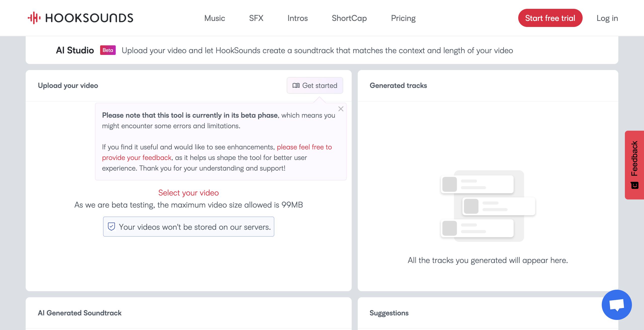Click the Get started guide button
The height and width of the screenshot is (330, 644).
click(x=315, y=85)
